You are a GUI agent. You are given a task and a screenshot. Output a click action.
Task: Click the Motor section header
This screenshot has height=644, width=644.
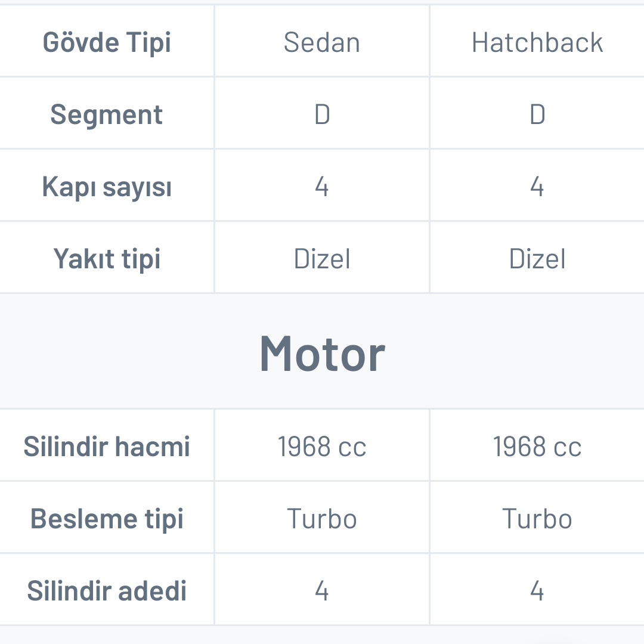click(x=322, y=354)
